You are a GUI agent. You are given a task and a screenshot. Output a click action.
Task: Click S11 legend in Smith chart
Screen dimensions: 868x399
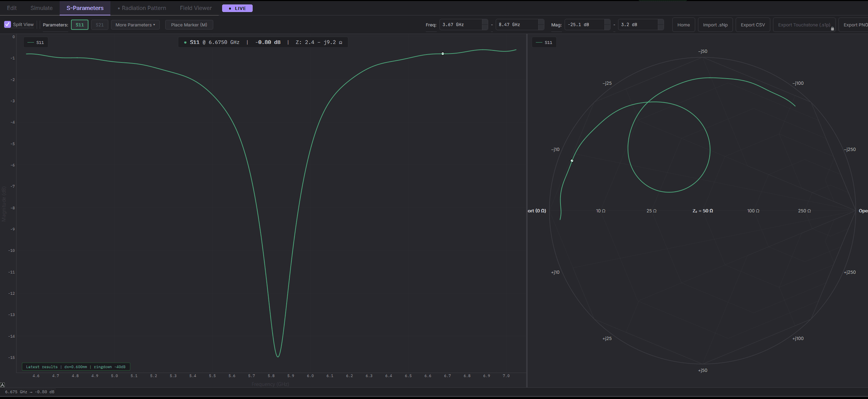(544, 43)
